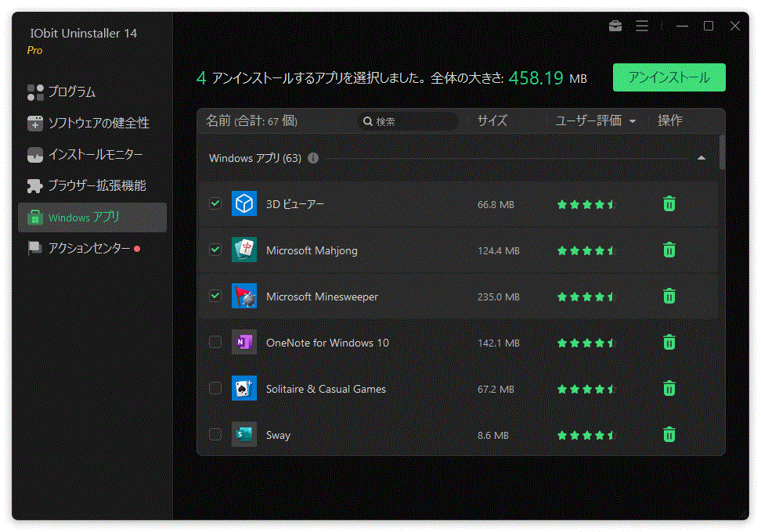Click the Pro edition label
The height and width of the screenshot is (532, 761).
click(34, 50)
